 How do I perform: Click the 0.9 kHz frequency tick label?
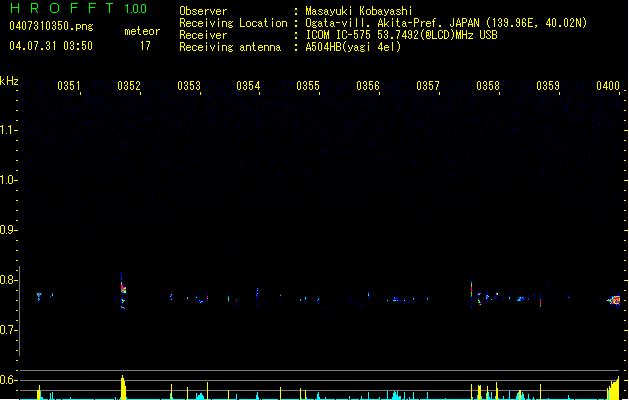tap(8, 229)
